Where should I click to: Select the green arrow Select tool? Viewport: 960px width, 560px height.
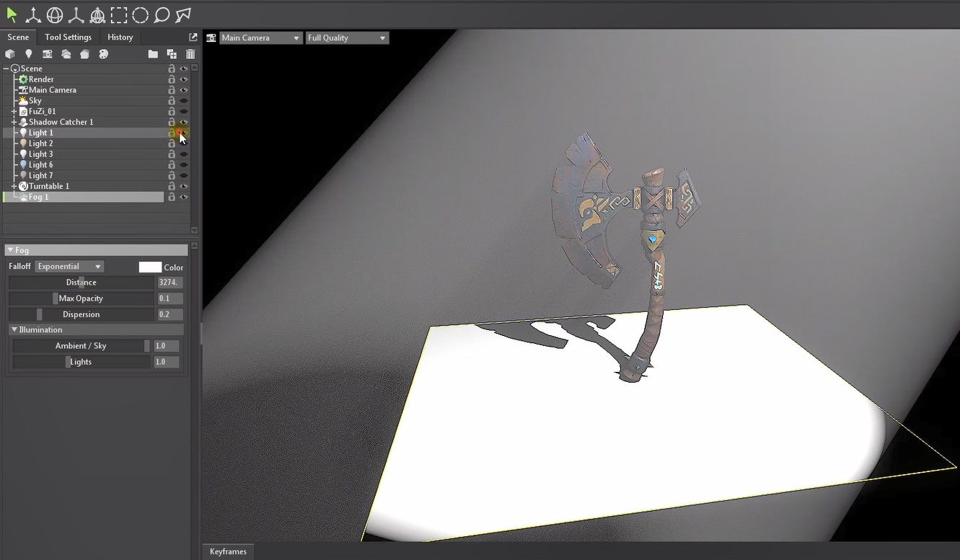click(x=12, y=15)
